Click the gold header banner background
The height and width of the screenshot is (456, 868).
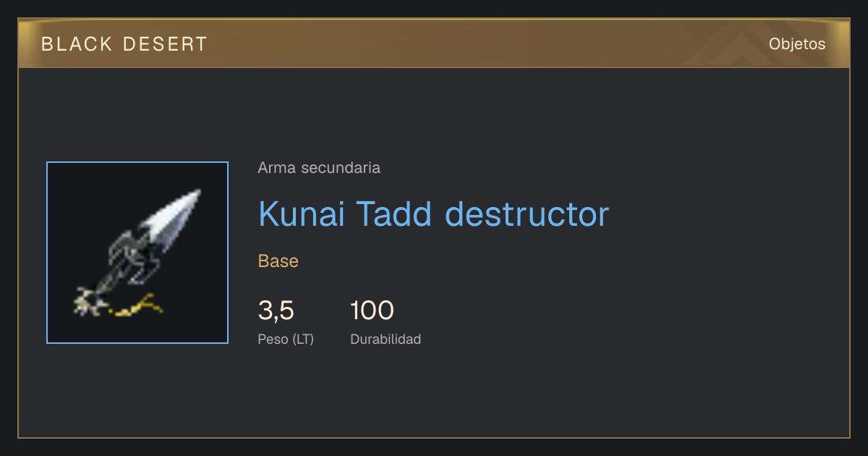[434, 43]
